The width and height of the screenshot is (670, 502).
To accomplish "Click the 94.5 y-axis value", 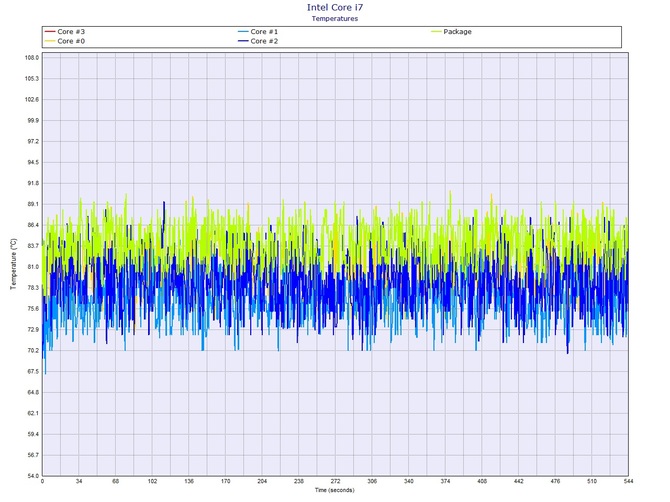I will (33, 162).
